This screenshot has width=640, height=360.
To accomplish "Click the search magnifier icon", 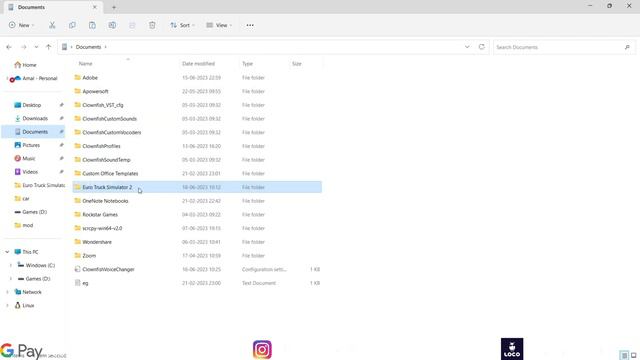I will coord(627,47).
